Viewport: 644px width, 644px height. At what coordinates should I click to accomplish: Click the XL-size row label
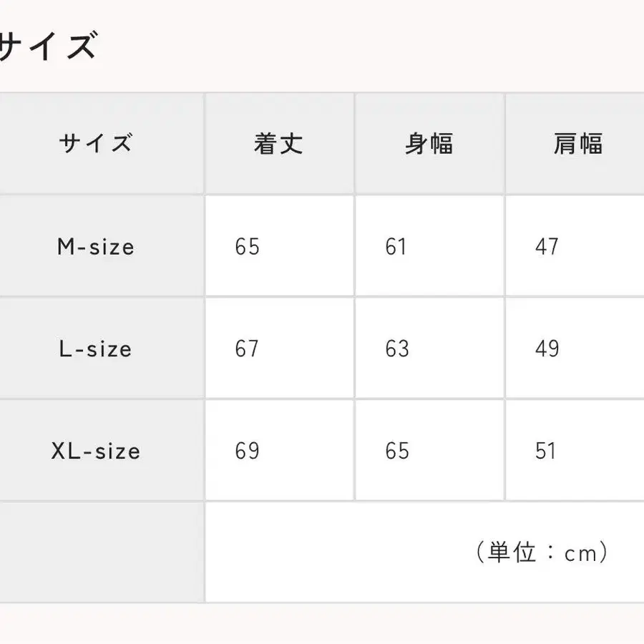[x=96, y=452]
